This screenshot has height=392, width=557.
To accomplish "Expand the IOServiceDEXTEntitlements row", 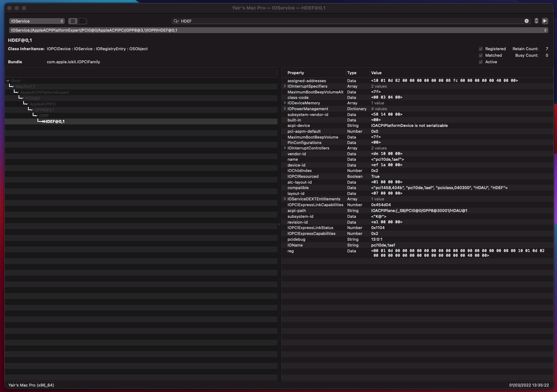I will tap(285, 199).
